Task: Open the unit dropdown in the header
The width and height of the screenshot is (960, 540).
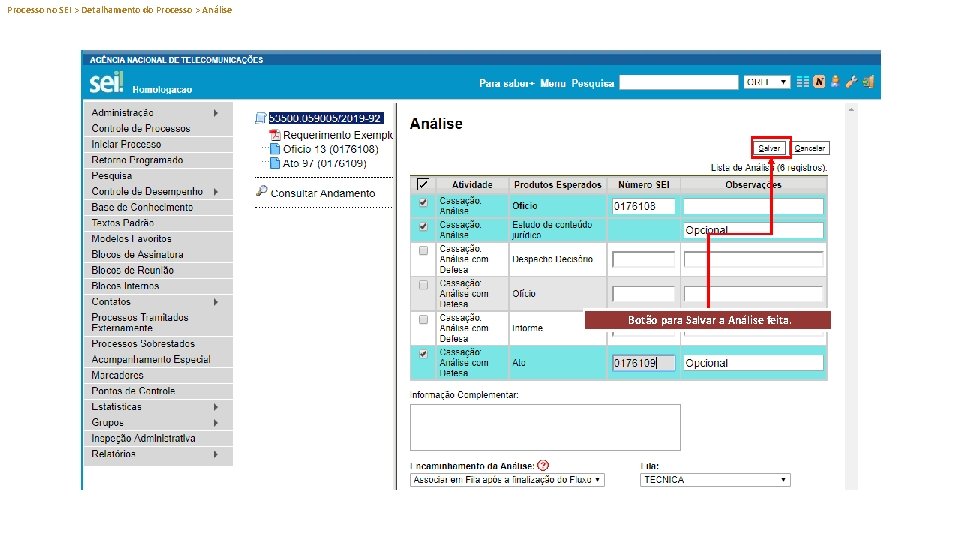Action: (x=767, y=82)
